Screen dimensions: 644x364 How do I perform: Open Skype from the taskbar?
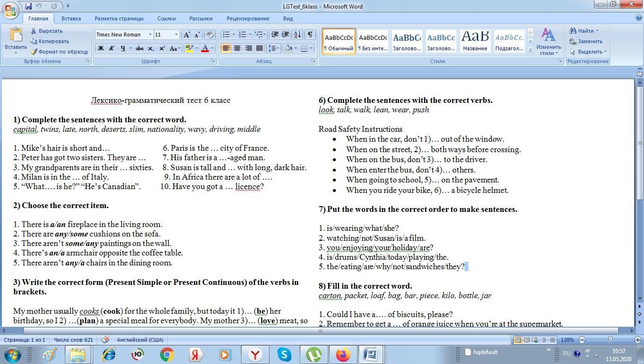coord(284,355)
